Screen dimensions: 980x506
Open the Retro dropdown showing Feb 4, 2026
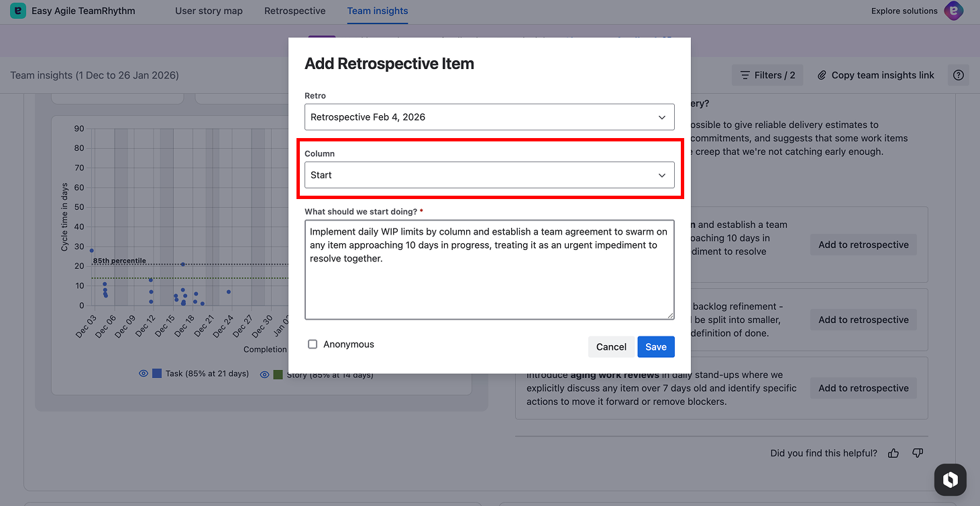point(489,117)
